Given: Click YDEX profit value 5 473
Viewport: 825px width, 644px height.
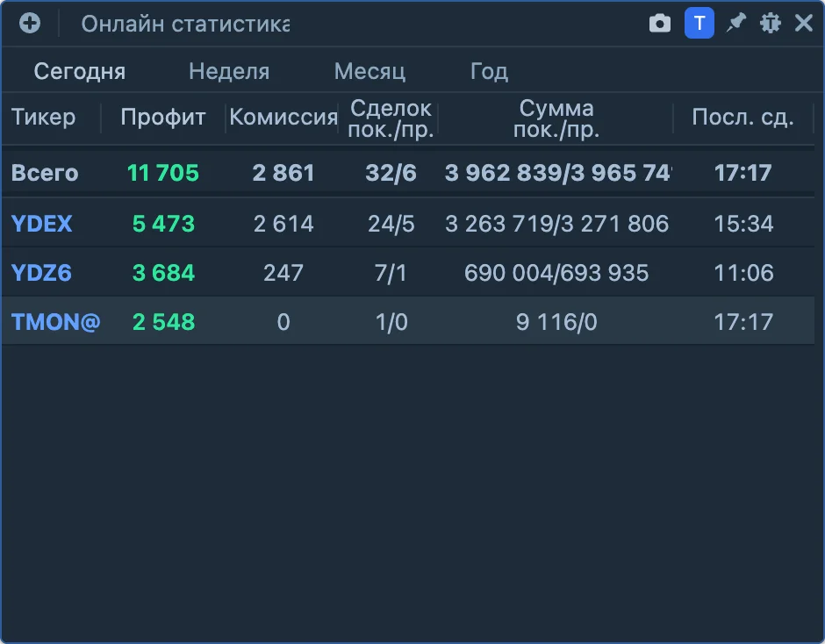Looking at the screenshot, I should (x=163, y=224).
